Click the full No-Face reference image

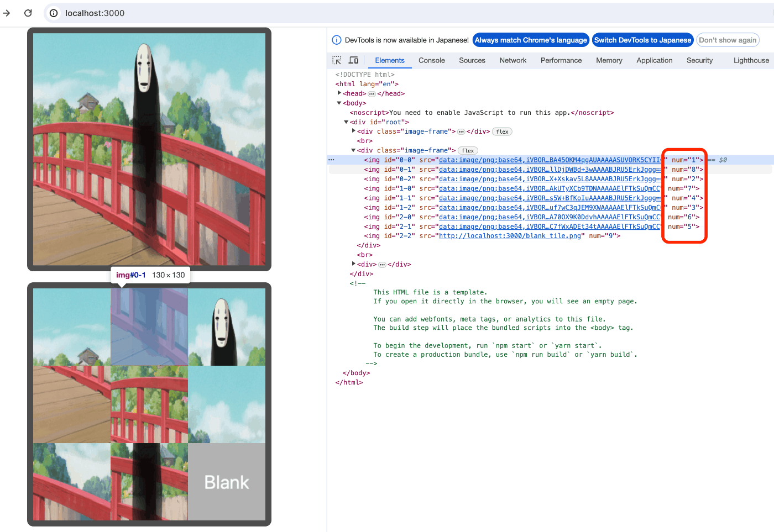point(149,149)
